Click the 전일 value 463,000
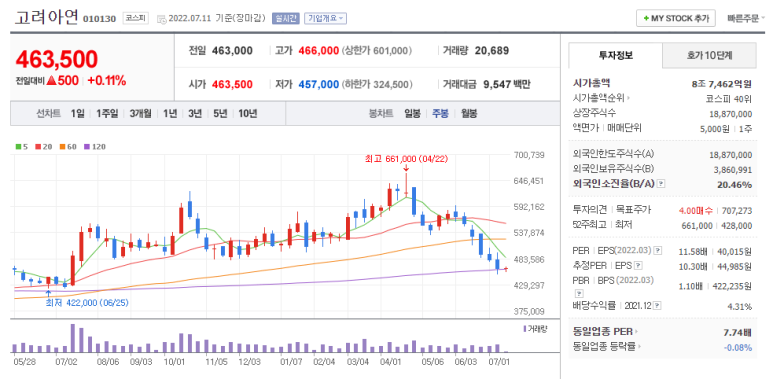The width and height of the screenshot is (773, 379). pyautogui.click(x=232, y=51)
